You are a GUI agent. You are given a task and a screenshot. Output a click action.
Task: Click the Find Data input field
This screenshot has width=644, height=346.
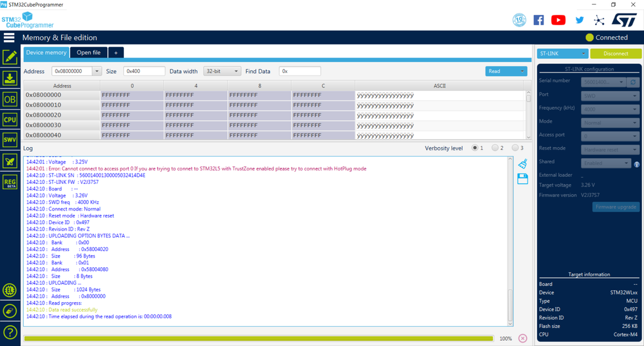(300, 71)
